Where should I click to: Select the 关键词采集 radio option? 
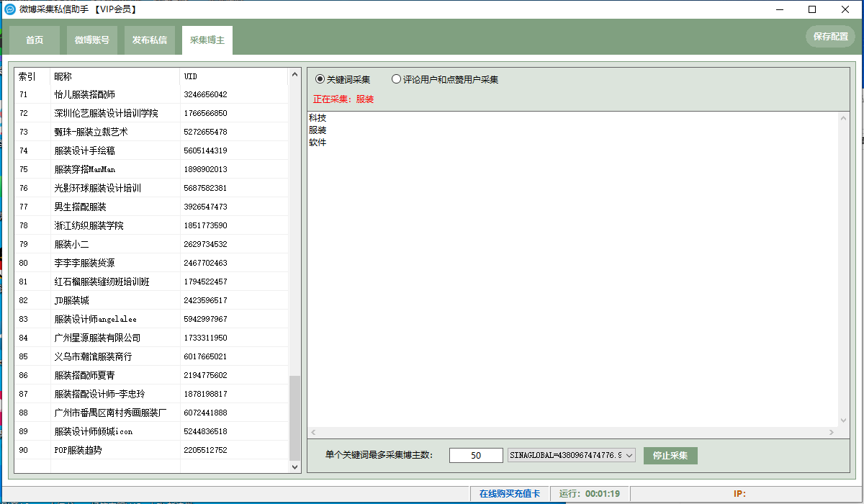[320, 79]
